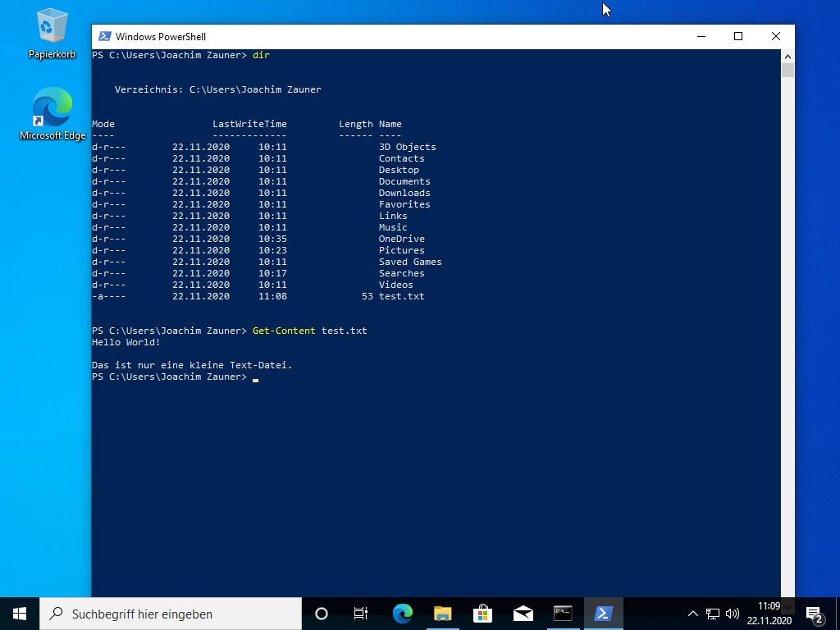Screen dimensions: 840x630
Task: Show hidden system tray icons
Action: (x=692, y=614)
